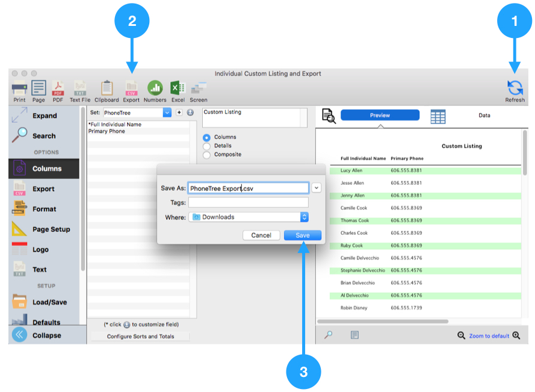Switch to the Data tab
The height and width of the screenshot is (392, 535).
tap(484, 116)
